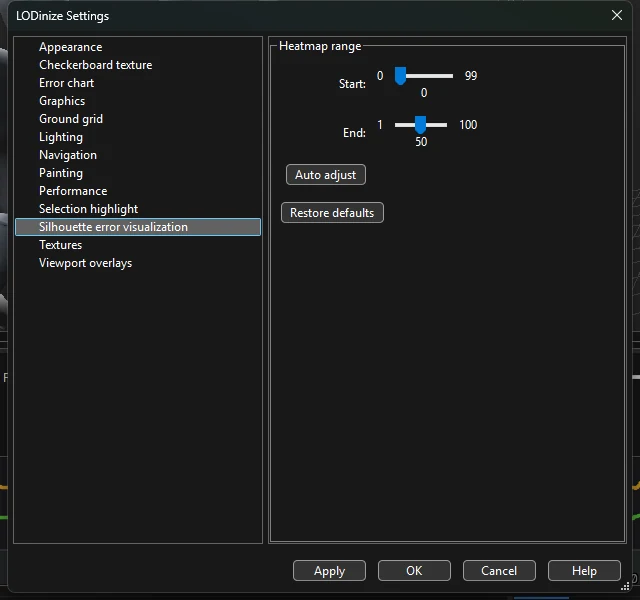
Task: Open Help for settings
Action: (584, 571)
